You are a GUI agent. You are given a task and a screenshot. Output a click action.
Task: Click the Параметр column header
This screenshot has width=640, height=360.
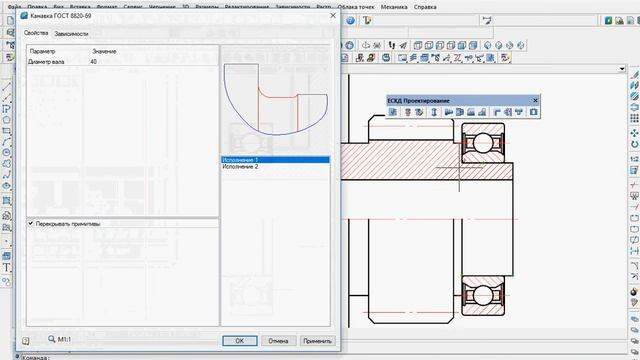[x=42, y=51]
